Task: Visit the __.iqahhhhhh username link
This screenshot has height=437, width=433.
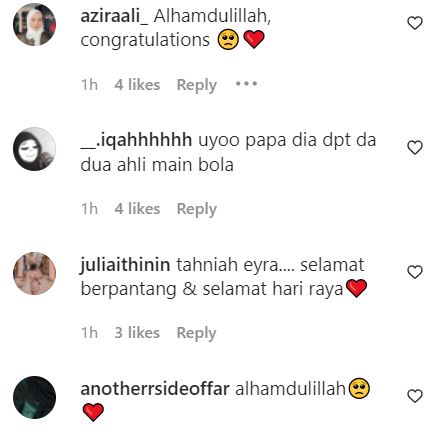Action: 136,140
